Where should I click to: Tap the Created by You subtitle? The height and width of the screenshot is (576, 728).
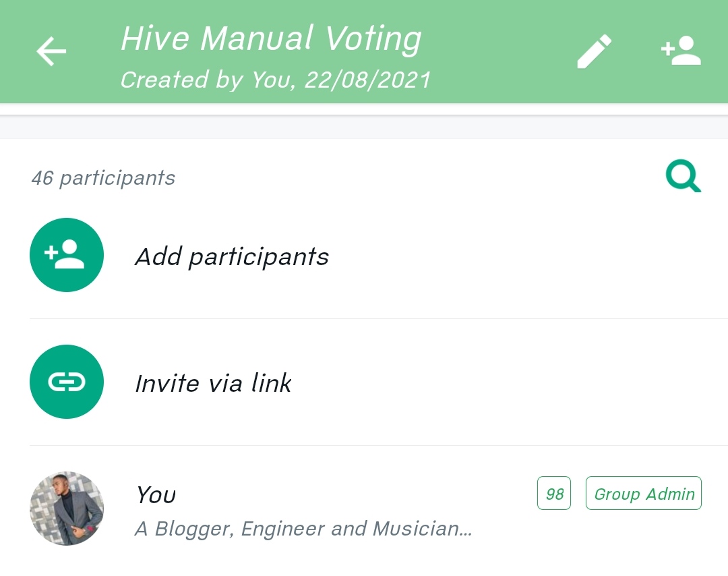[276, 80]
